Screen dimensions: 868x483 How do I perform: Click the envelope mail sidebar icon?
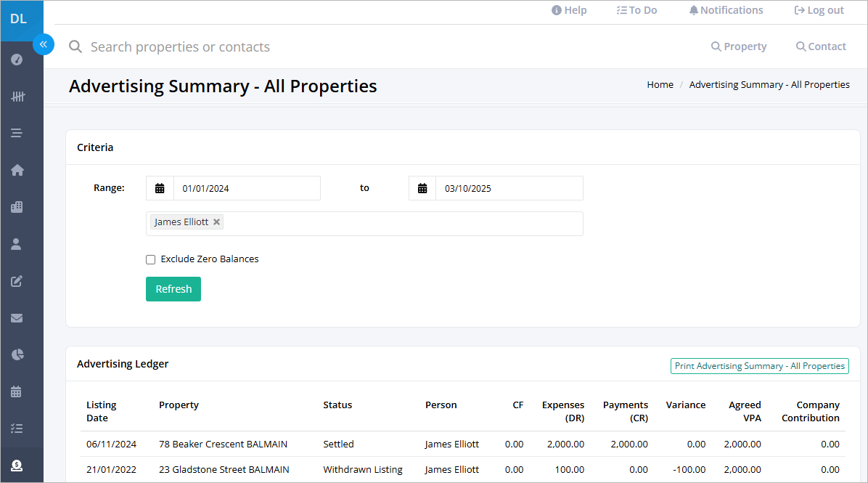click(17, 318)
